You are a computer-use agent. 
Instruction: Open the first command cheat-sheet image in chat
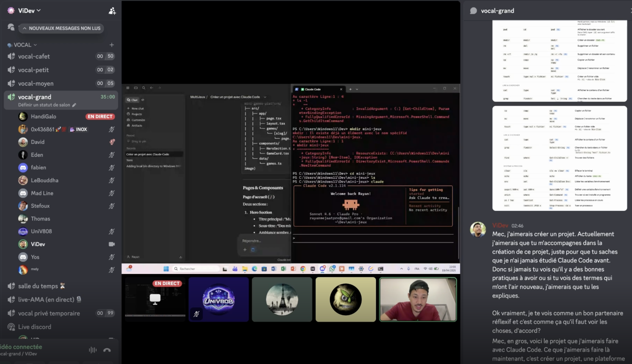[x=560, y=61]
